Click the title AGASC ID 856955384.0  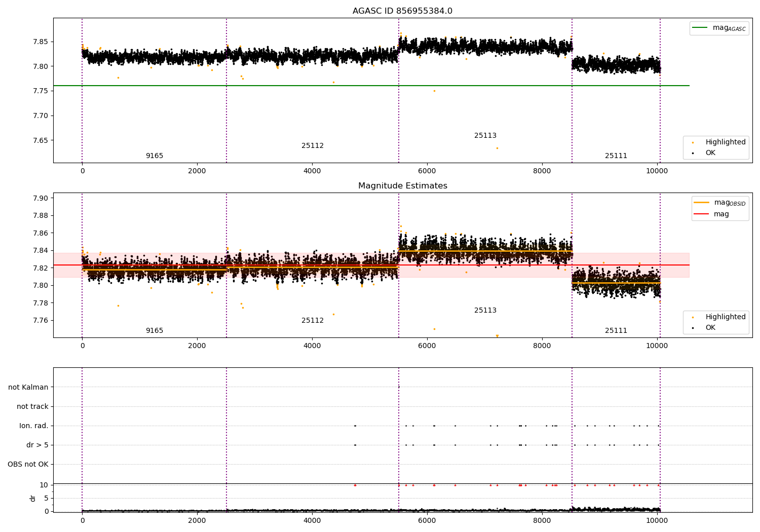coord(402,11)
